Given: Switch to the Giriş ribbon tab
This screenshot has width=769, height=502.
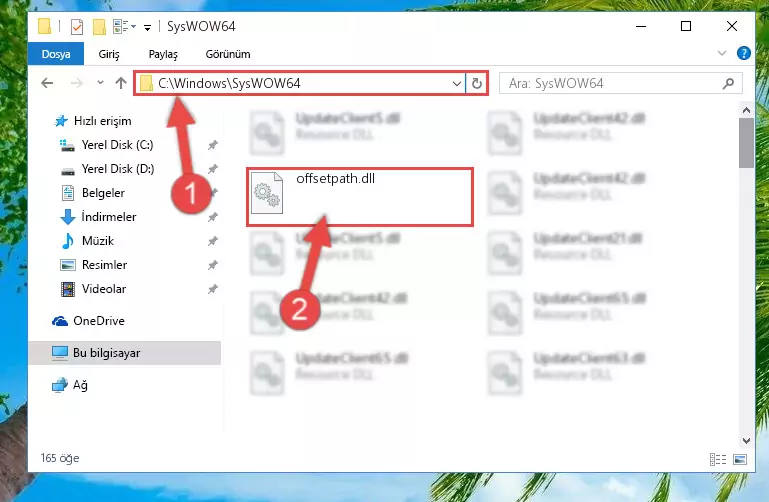Looking at the screenshot, I should click(109, 54).
